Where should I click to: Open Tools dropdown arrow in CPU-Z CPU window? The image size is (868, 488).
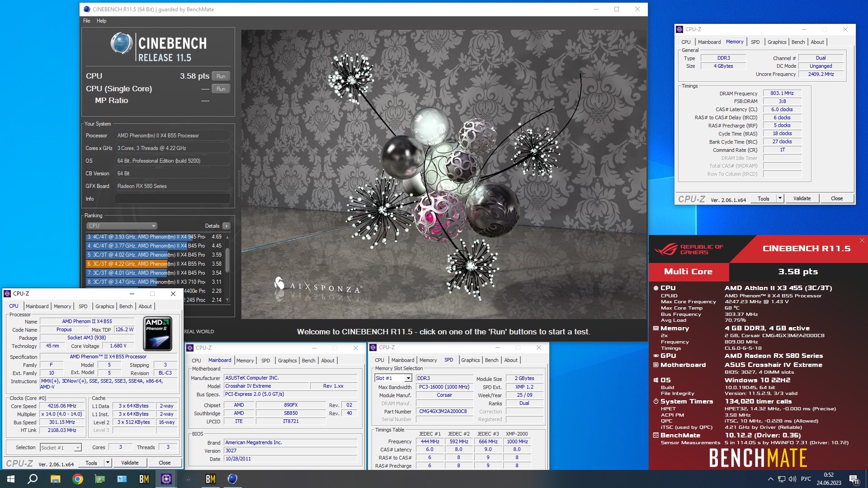108,463
